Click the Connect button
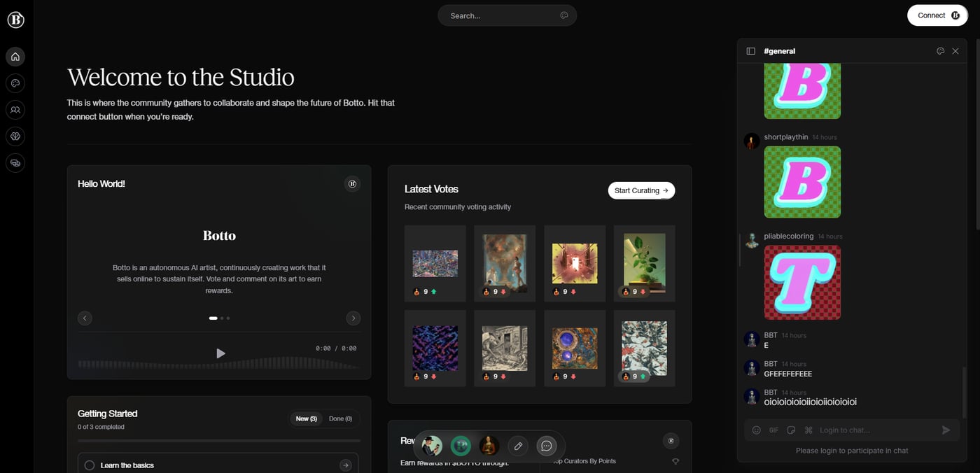 (937, 15)
